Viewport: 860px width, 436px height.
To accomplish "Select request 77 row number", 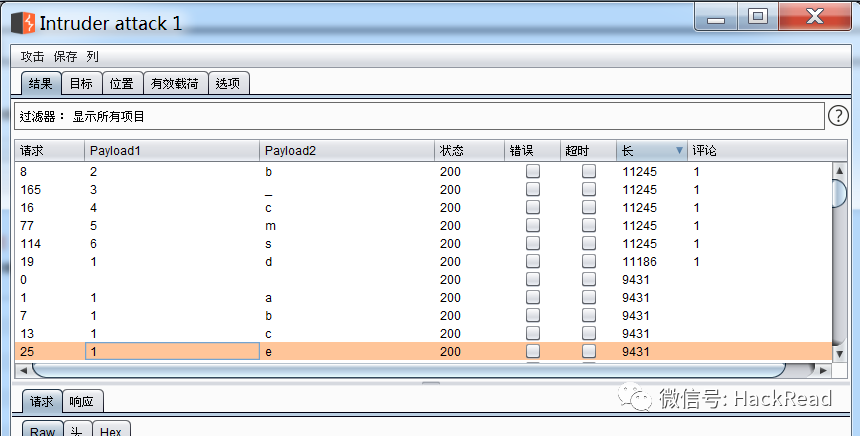I will [x=27, y=225].
